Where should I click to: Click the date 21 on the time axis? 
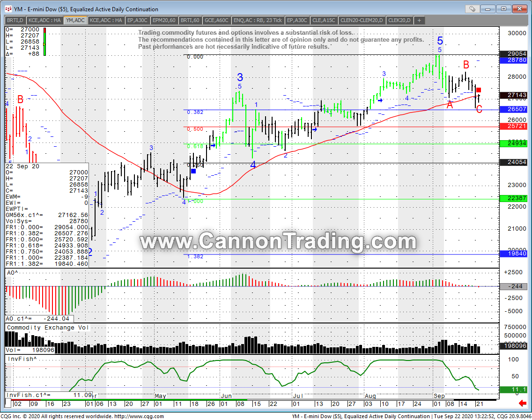(x=480, y=404)
